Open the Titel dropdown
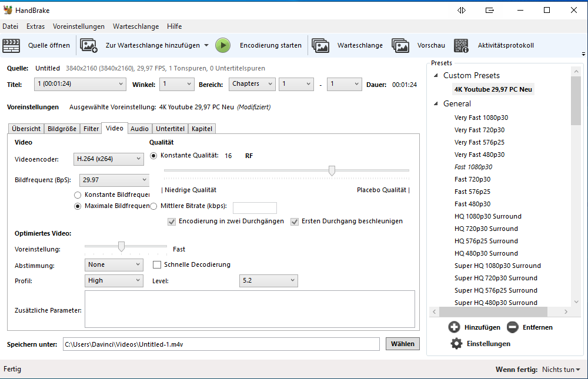Screen dimensions: 588x379 point(80,84)
